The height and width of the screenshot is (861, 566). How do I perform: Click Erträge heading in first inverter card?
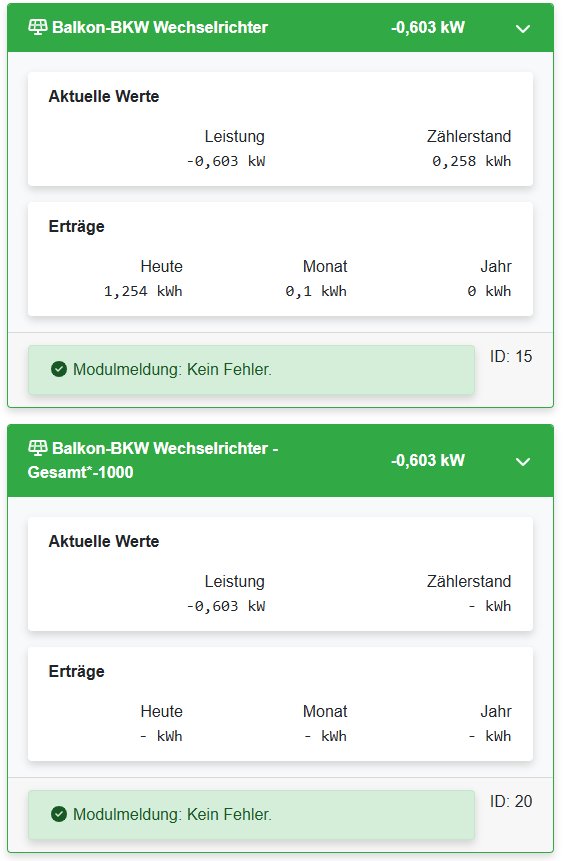pyautogui.click(x=76, y=227)
